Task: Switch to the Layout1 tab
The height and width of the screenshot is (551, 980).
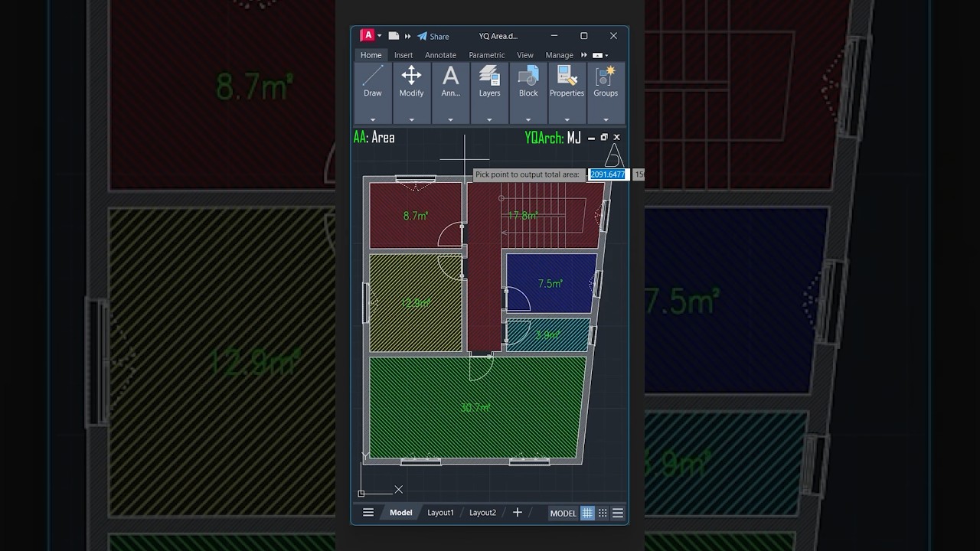Action: [440, 513]
